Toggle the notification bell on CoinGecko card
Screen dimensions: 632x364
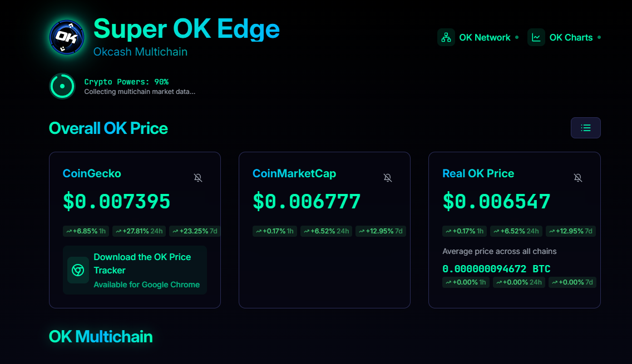click(198, 177)
